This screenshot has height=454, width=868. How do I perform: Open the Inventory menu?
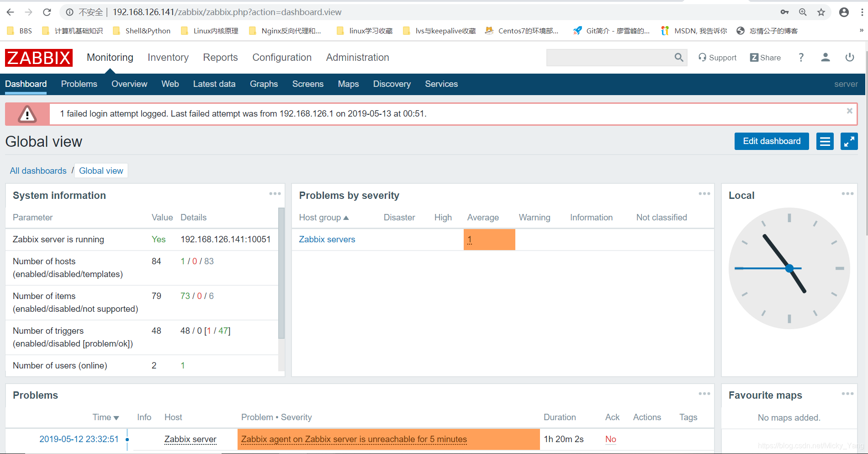168,58
